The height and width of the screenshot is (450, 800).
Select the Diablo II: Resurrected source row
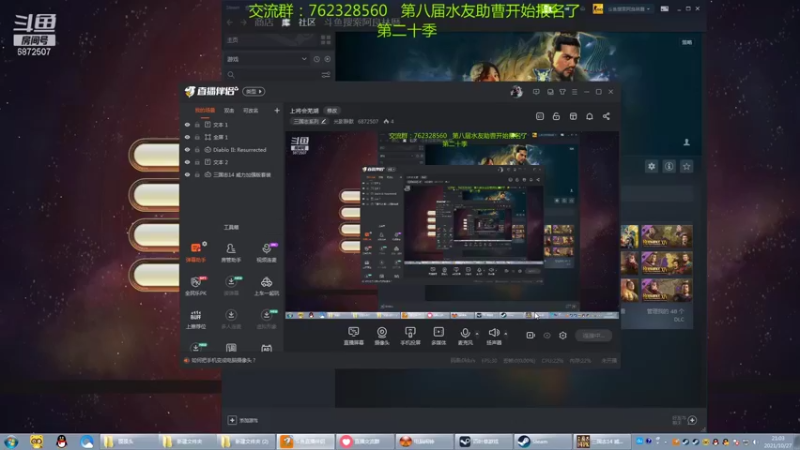(232, 149)
